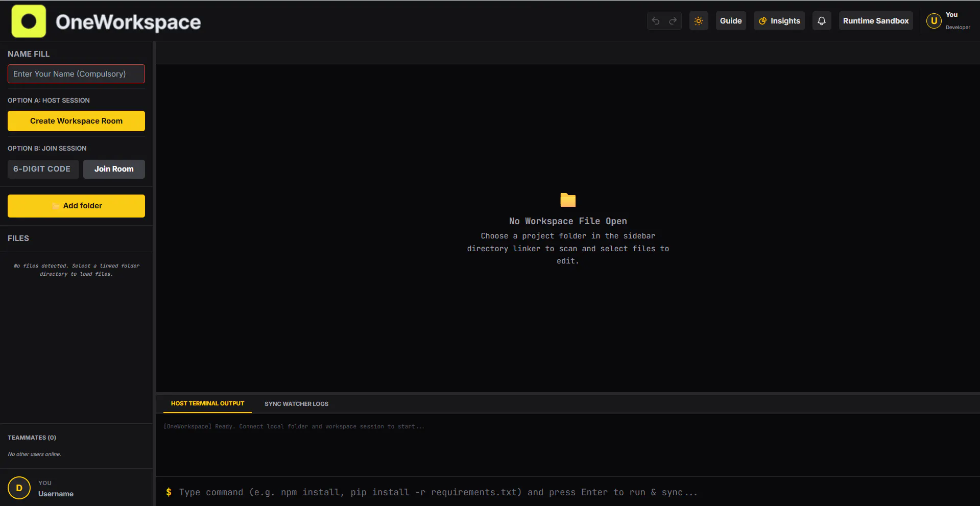Click the Enter Your Name field
The image size is (980, 506).
tap(76, 74)
